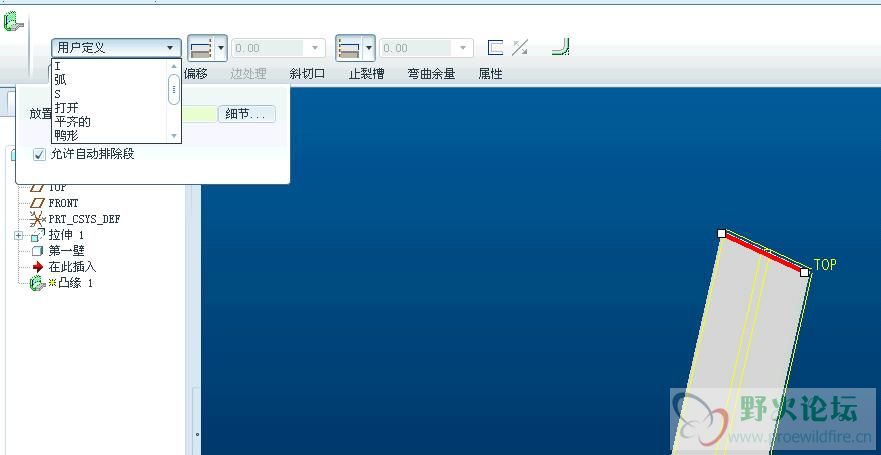Click the bend radius corner icon
This screenshot has height=455, width=881.
coord(560,47)
